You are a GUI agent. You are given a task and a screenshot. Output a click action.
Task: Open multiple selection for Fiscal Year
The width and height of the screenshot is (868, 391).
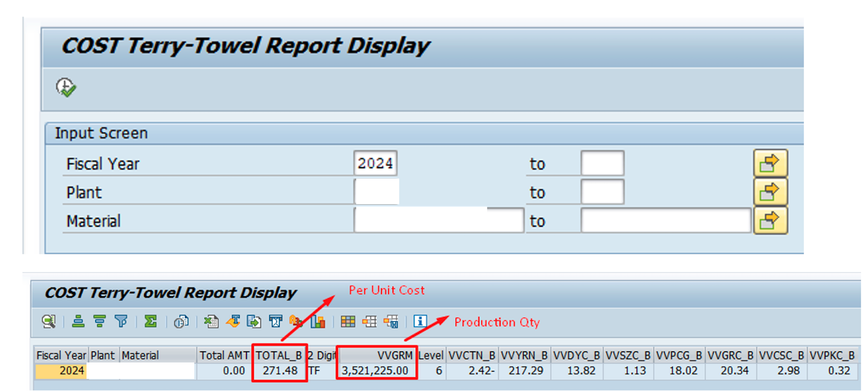point(770,164)
